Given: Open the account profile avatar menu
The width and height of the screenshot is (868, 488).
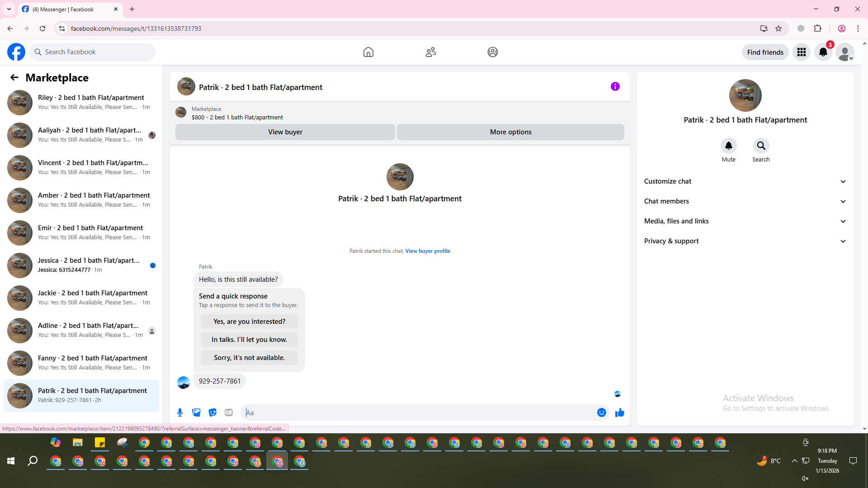Looking at the screenshot, I should (845, 52).
